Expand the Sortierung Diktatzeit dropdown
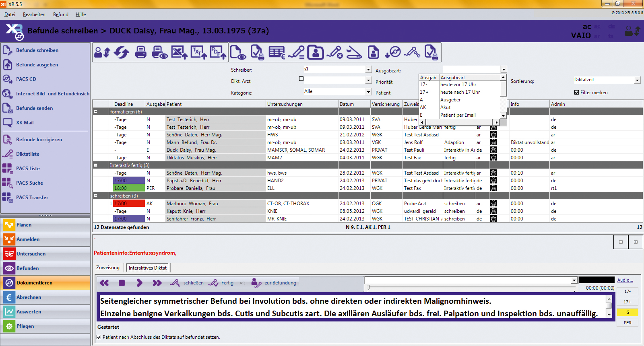The width and height of the screenshot is (644, 346). tap(637, 80)
